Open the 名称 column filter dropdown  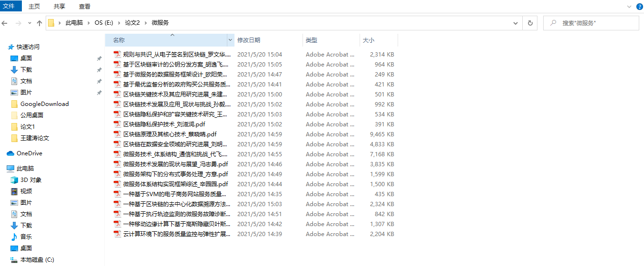click(231, 40)
